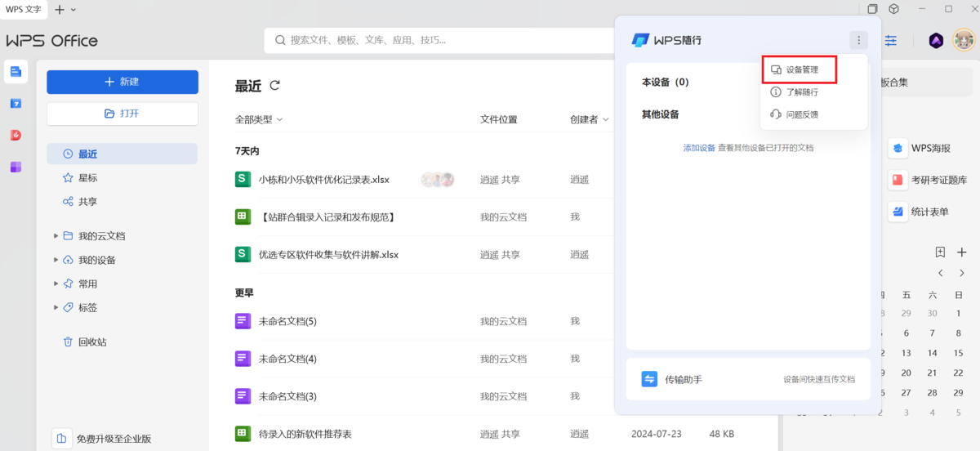Click the 新建 button
980x451 pixels.
tap(122, 82)
